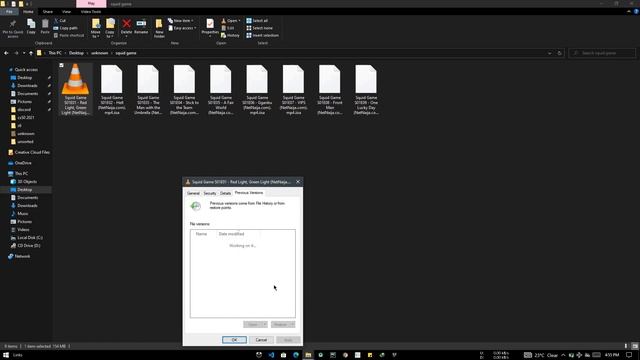Switch to Security tab in Properties dialog
Image resolution: width=640 pixels, height=360 pixels.
210,193
